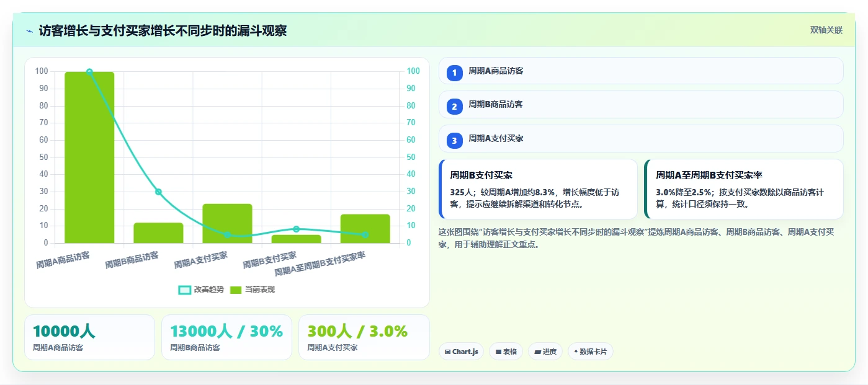
Task: Click the 双轴关联 label in header
Action: 826,30
